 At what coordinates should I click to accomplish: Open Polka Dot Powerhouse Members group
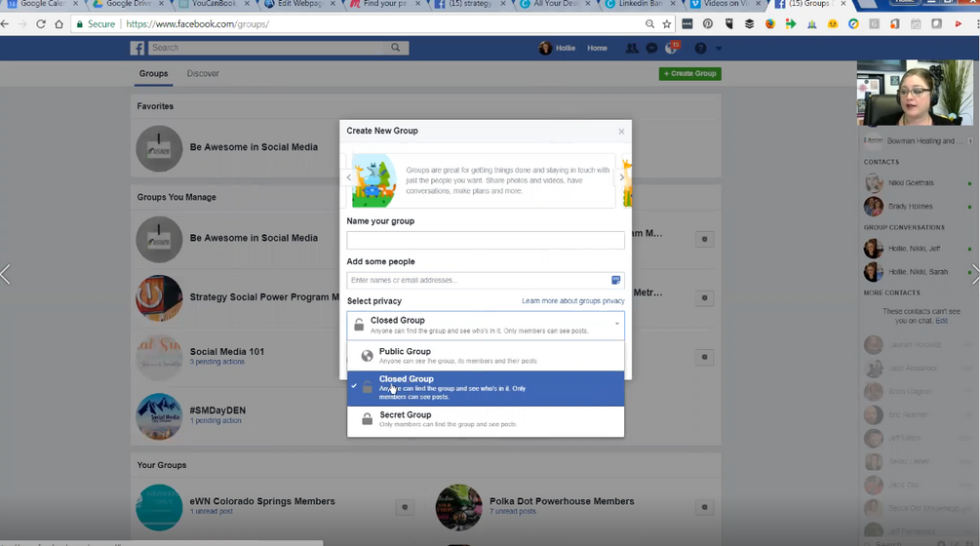(x=562, y=501)
